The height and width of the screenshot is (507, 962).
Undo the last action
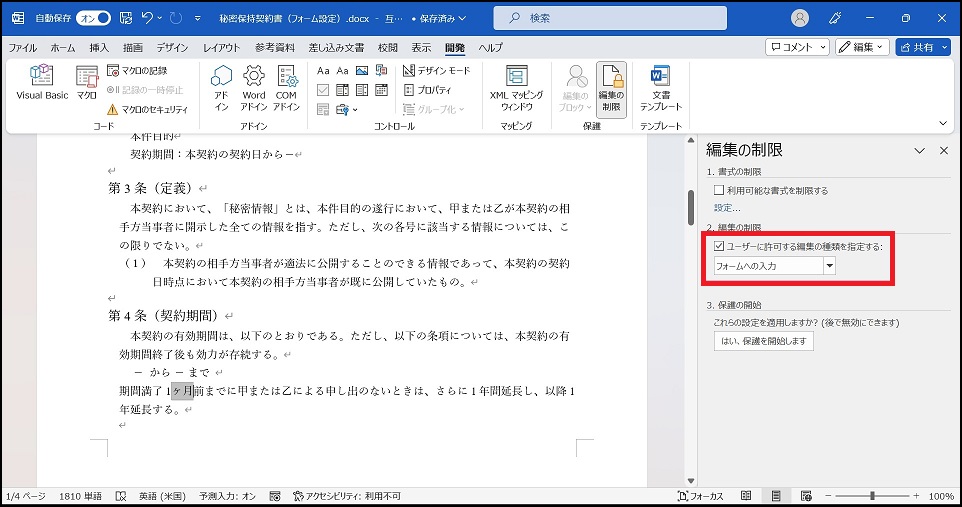[x=147, y=18]
